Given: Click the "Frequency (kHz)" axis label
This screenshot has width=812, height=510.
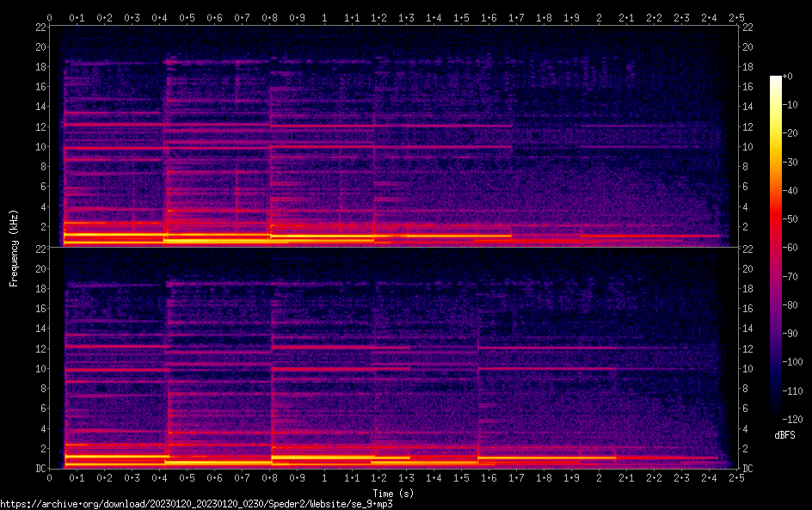Looking at the screenshot, I should (14, 247).
